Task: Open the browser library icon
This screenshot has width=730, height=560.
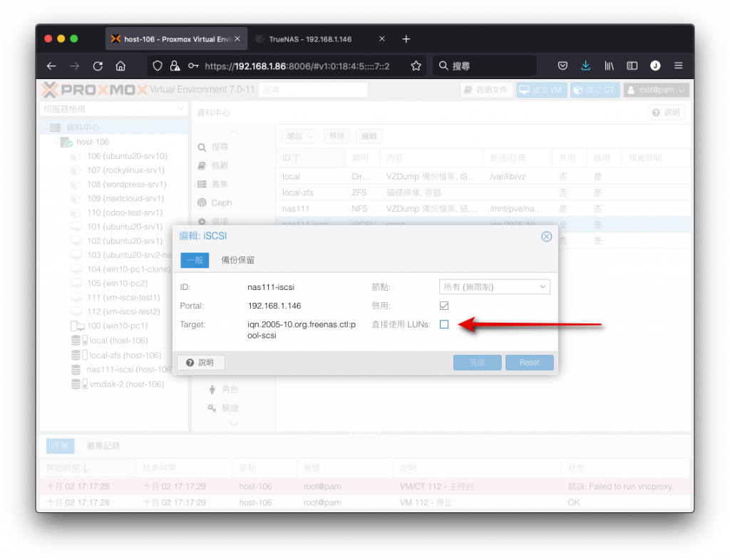Action: click(609, 66)
